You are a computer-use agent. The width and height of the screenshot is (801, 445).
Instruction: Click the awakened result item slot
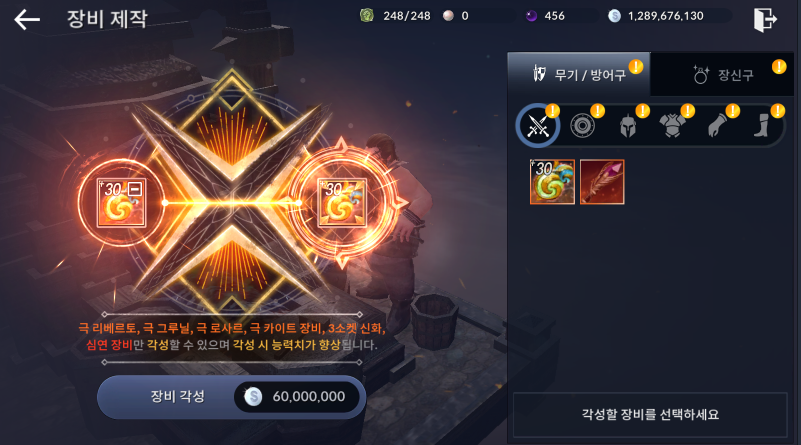coord(342,203)
